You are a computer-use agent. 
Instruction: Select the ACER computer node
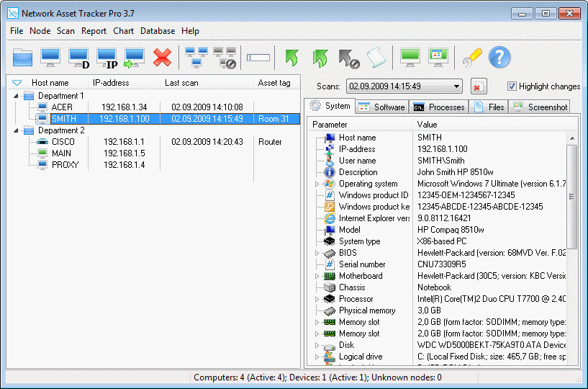pyautogui.click(x=62, y=107)
